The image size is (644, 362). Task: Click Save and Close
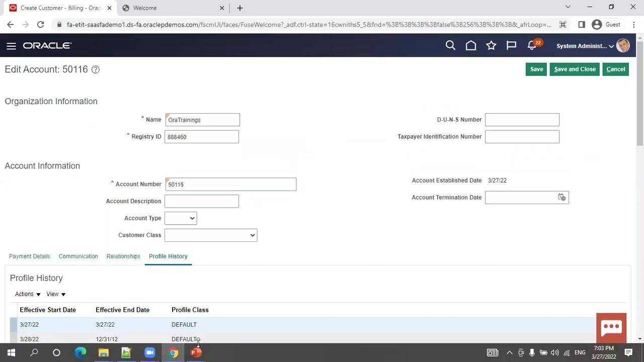[575, 69]
